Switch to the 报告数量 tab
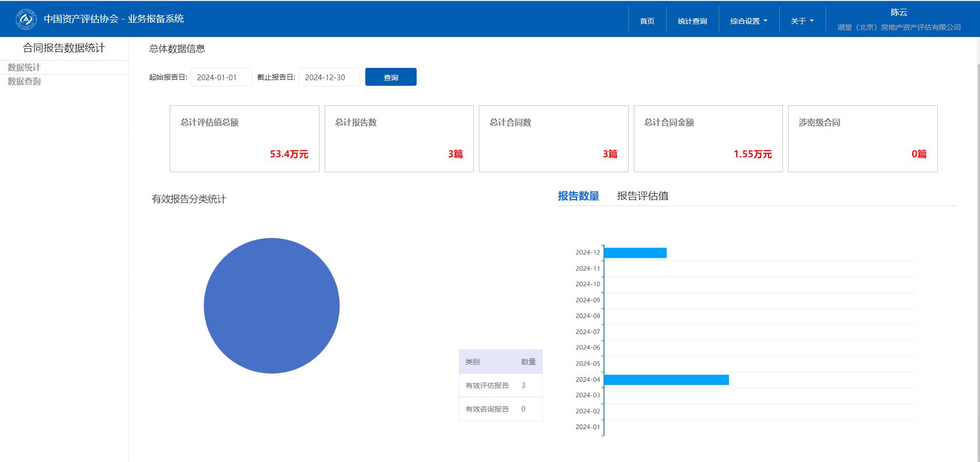This screenshot has width=980, height=462. tap(578, 196)
